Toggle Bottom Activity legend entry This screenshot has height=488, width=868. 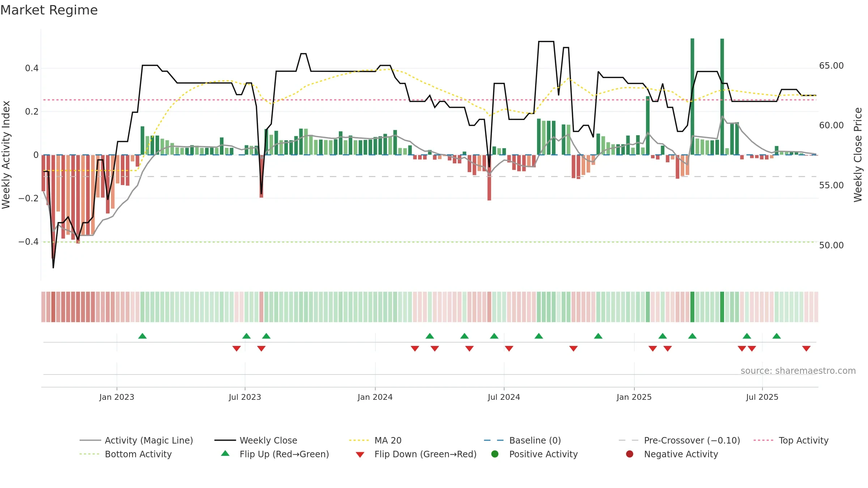(x=125, y=454)
